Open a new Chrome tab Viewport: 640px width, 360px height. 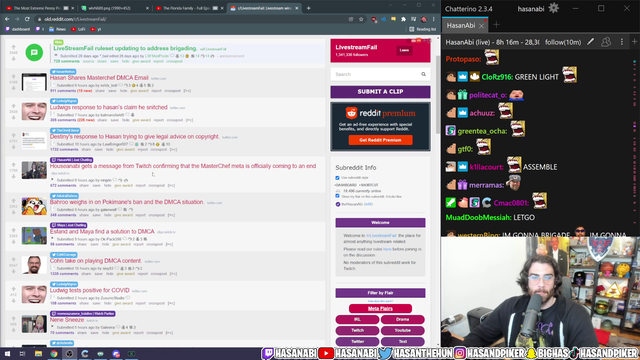309,8
